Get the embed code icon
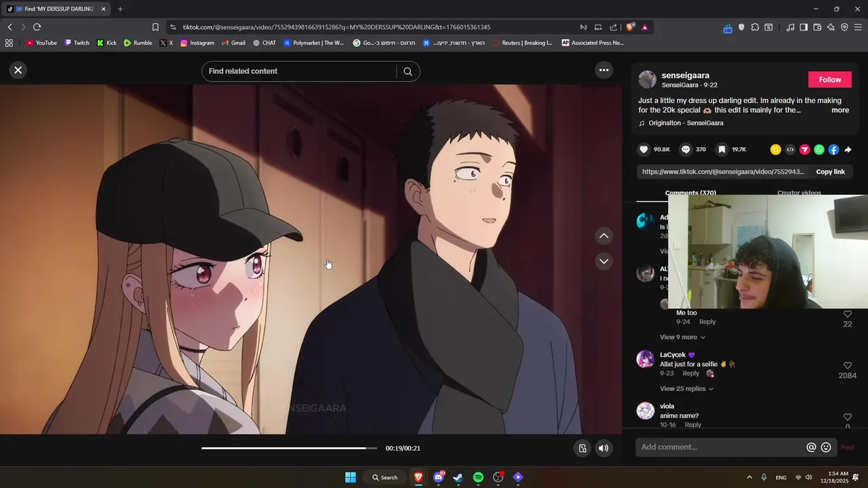The width and height of the screenshot is (868, 488). pos(790,150)
